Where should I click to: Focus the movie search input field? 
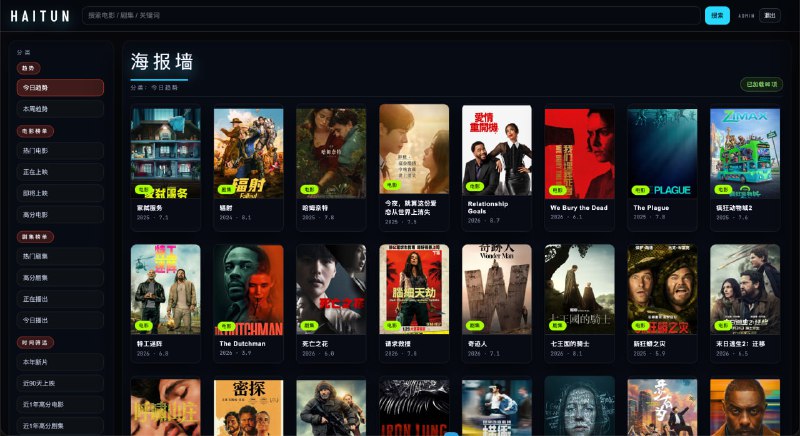(391, 15)
